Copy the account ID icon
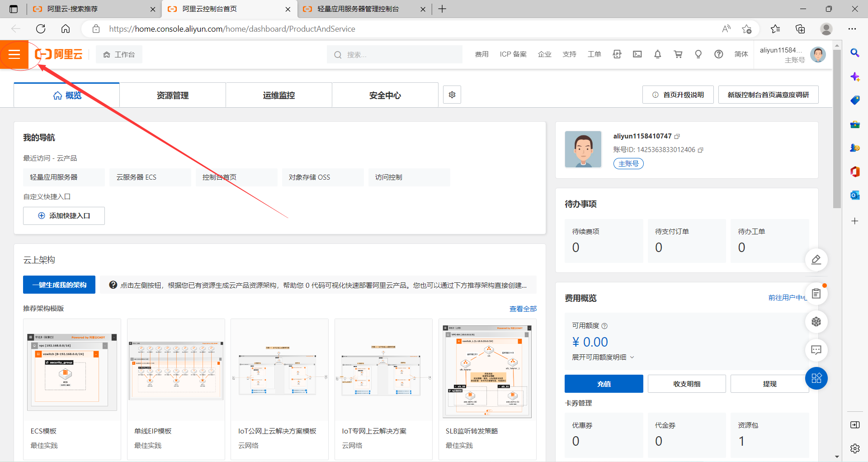Viewport: 868px width, 462px height. (701, 150)
